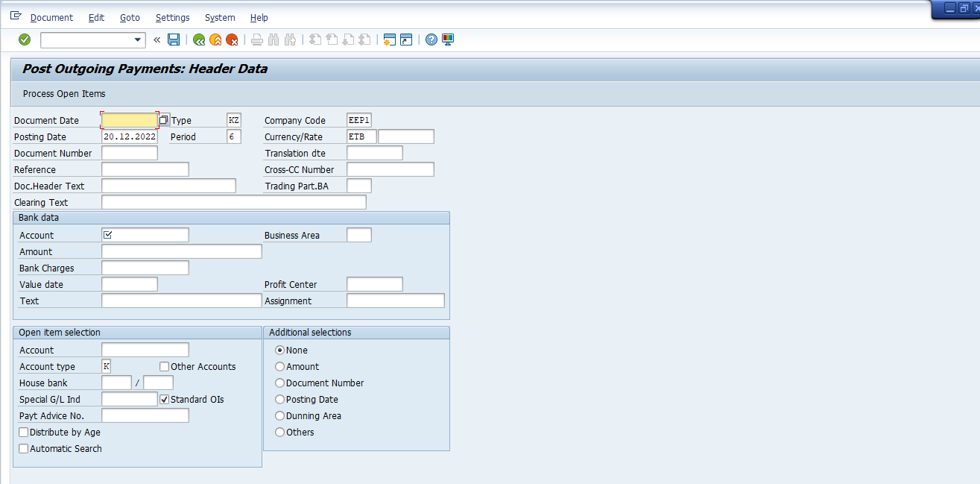The image size is (980, 484).
Task: Click the Trading Part.BA input field
Action: tap(359, 186)
